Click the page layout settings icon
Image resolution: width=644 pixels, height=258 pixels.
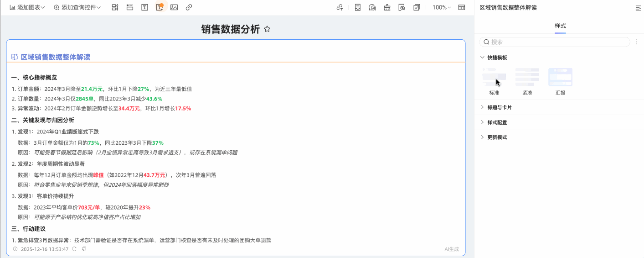[462, 7]
